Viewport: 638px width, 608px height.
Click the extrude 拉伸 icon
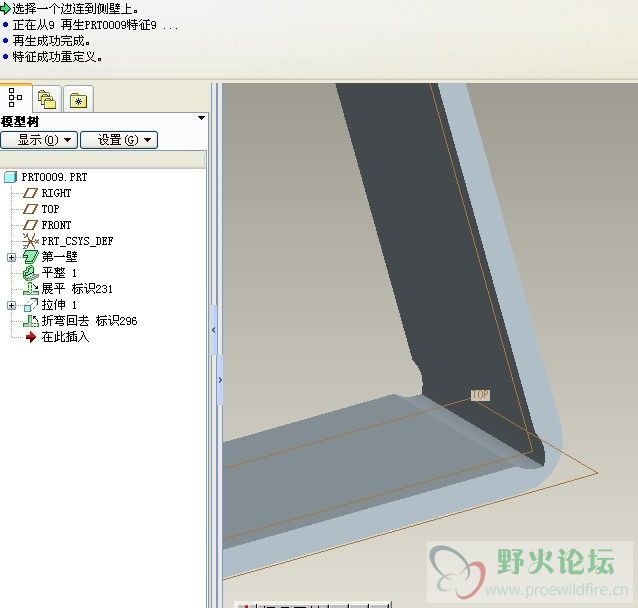pos(31,305)
